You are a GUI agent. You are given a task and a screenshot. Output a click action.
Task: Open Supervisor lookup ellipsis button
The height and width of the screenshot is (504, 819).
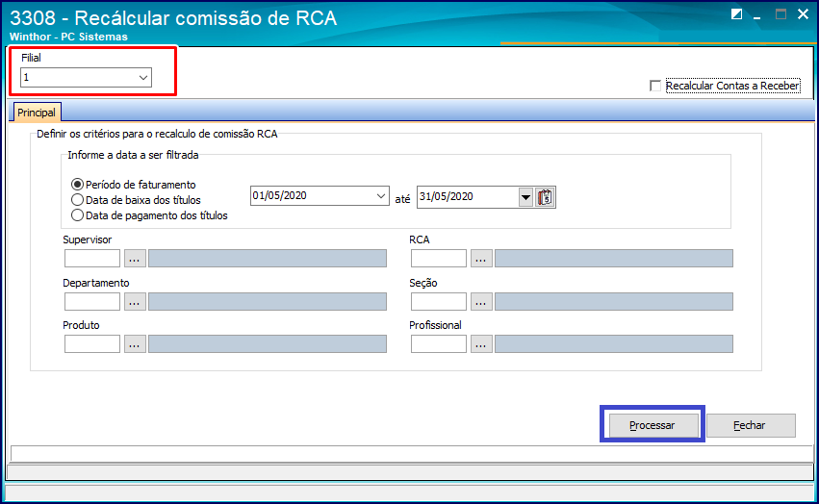coord(135,259)
